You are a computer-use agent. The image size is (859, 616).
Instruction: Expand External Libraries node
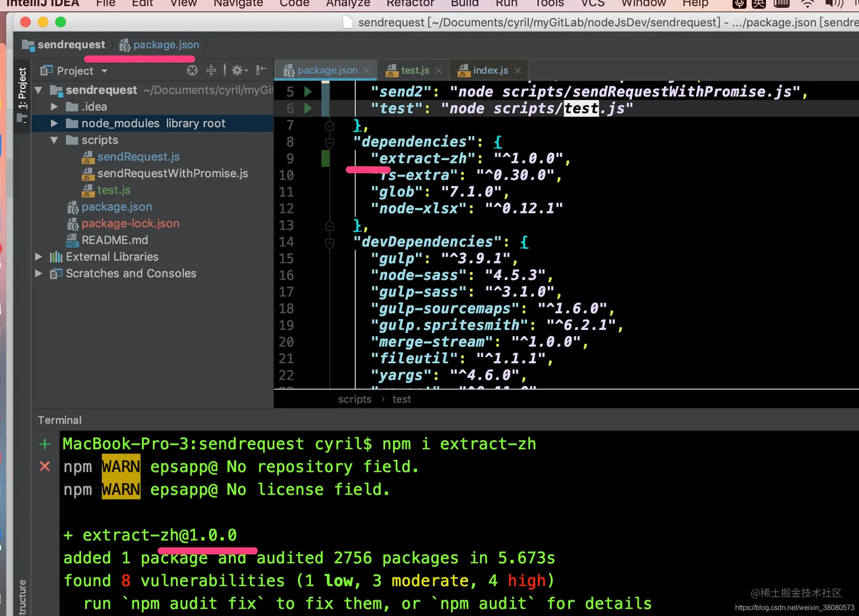pos(39,257)
